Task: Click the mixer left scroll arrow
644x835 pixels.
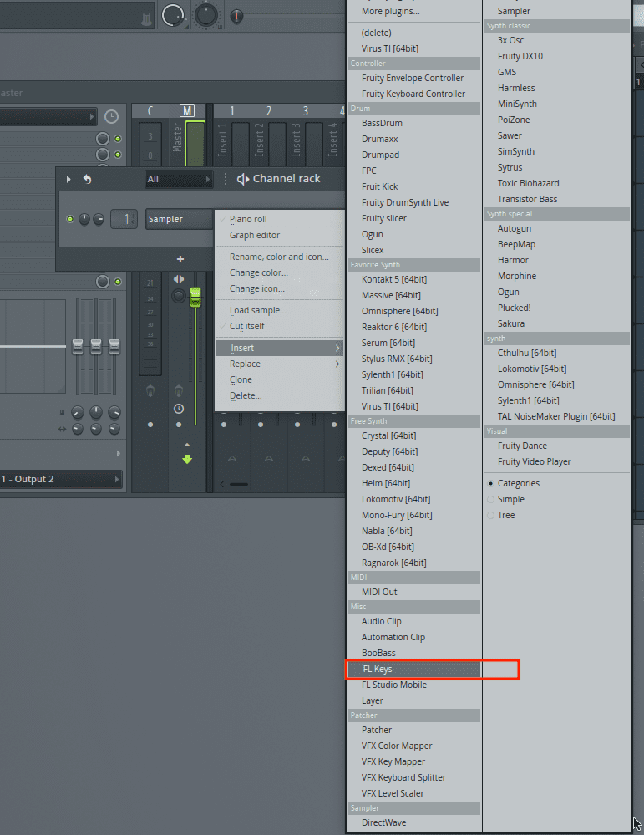Action: pyautogui.click(x=222, y=484)
